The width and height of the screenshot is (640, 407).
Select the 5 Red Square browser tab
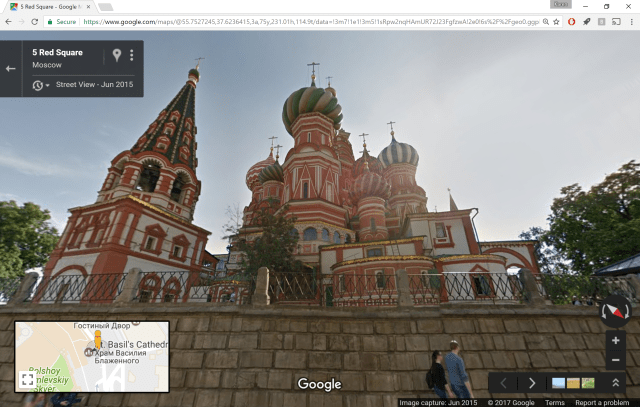tap(50, 6)
